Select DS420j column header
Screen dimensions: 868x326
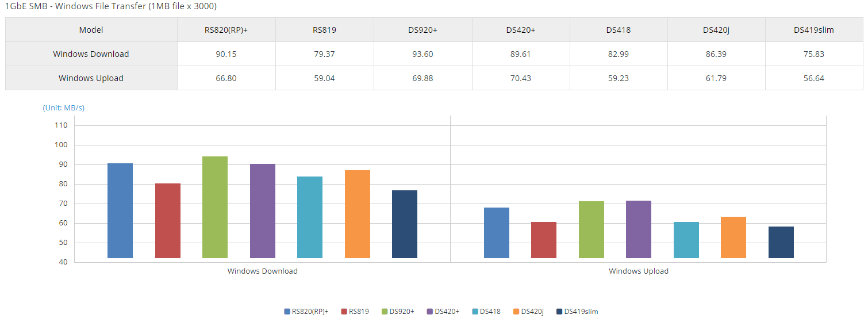click(x=716, y=30)
